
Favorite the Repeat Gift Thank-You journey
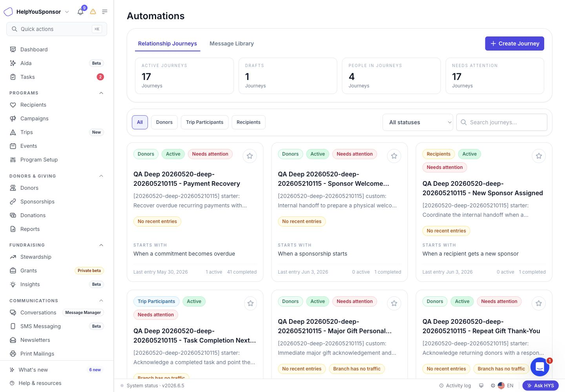539,303
